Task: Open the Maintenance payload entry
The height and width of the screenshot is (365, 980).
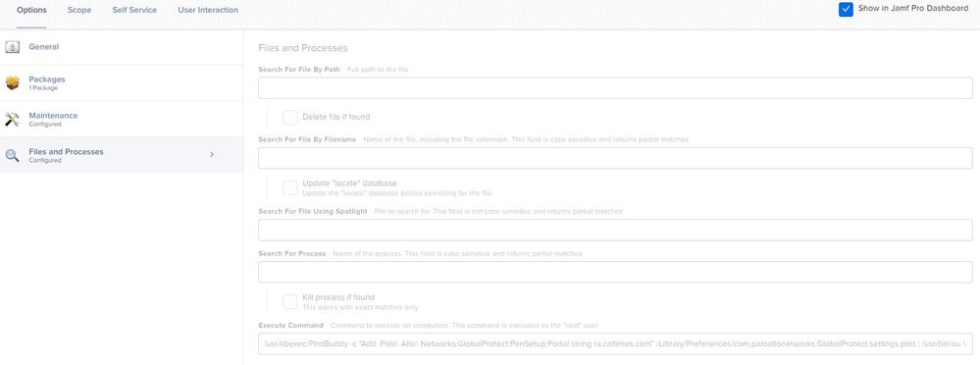Action: tap(122, 120)
